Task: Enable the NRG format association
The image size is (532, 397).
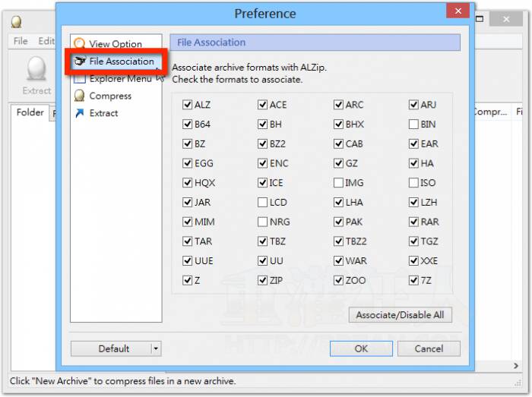Action: click(262, 222)
